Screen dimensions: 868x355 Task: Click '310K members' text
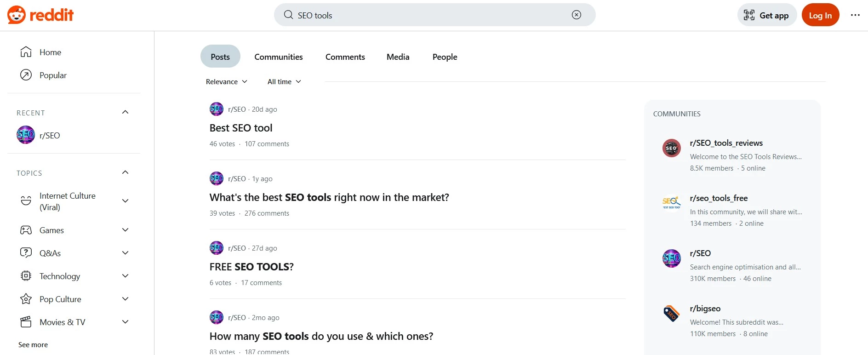[x=713, y=279]
